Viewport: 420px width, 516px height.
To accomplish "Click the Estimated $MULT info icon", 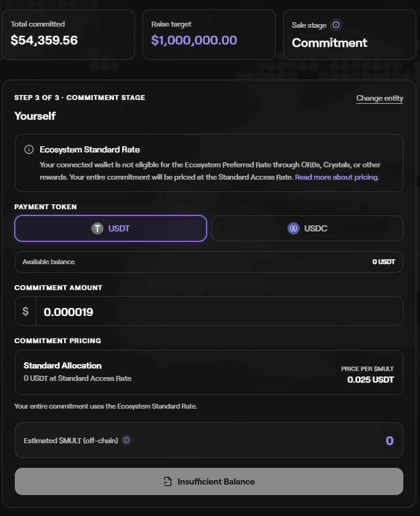I will click(x=126, y=440).
